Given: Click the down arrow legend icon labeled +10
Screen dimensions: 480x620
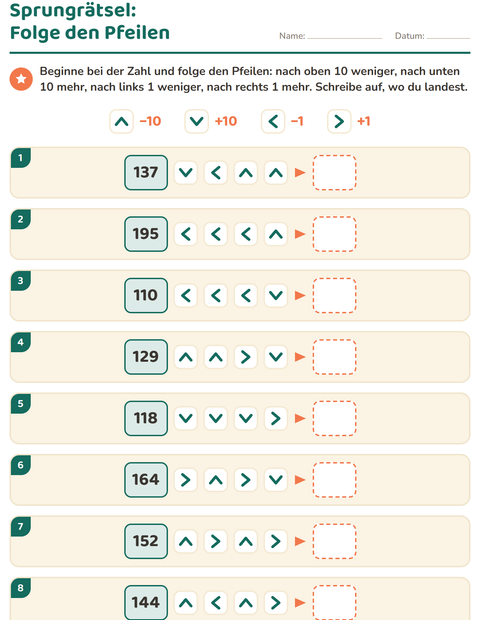Looking at the screenshot, I should click(x=197, y=121).
